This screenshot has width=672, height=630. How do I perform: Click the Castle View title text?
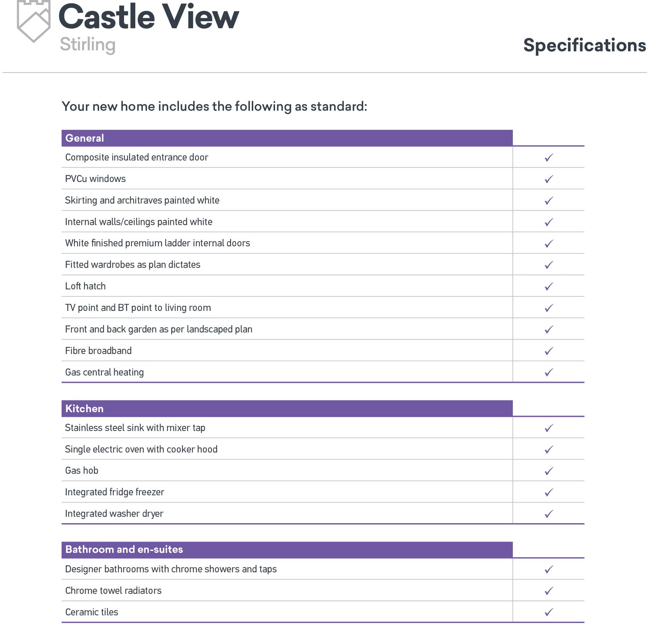pos(148,17)
